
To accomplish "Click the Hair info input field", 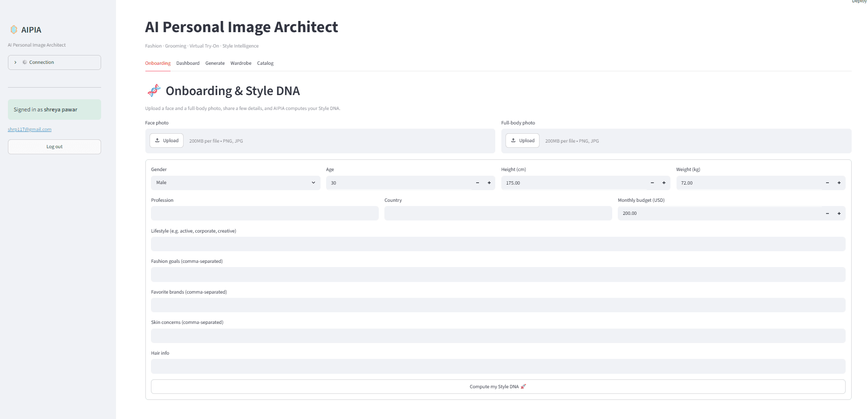I will (498, 366).
